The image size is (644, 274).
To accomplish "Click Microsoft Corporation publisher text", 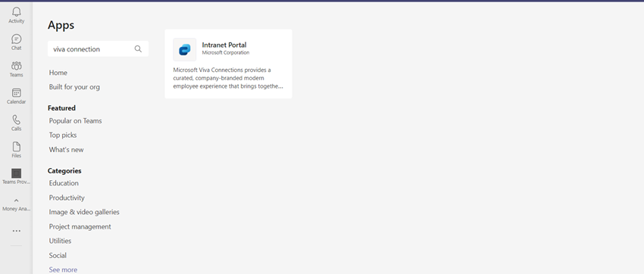I will pos(226,52).
